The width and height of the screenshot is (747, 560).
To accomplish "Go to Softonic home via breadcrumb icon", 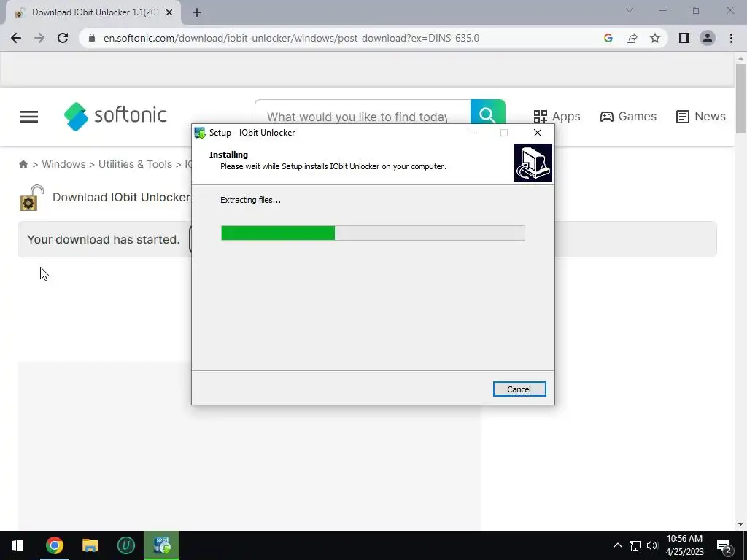I will [x=23, y=164].
